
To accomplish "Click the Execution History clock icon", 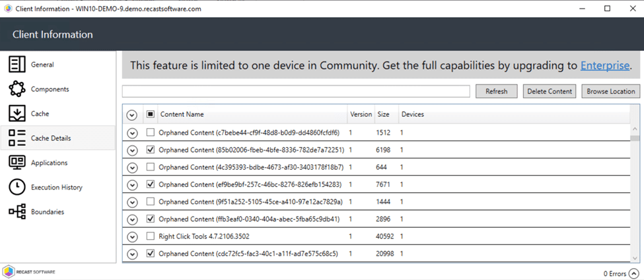I will tap(17, 188).
